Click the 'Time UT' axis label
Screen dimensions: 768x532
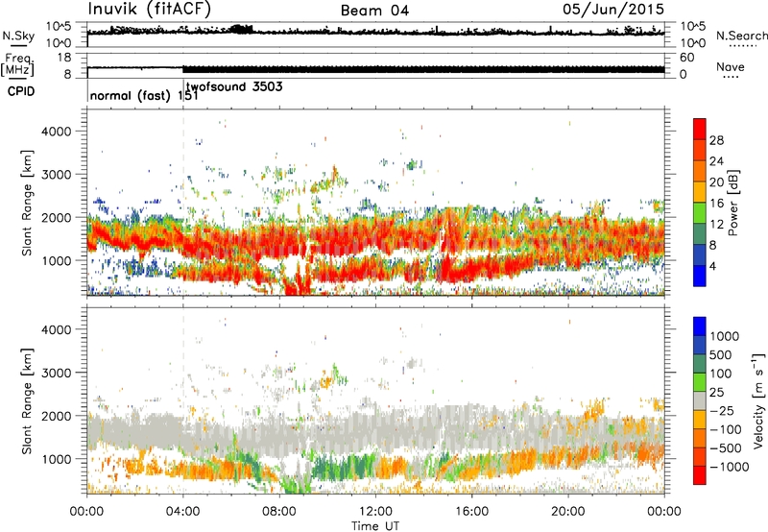[x=375, y=525]
